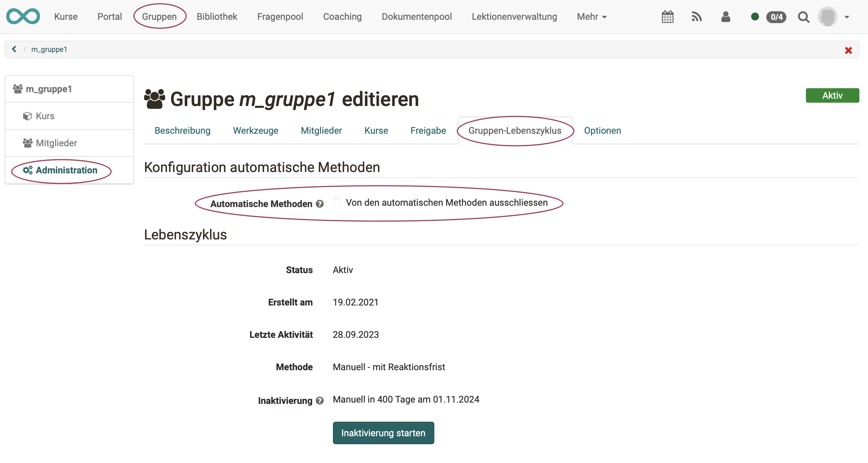Screen dimensions: 868x463
Task: Open the calendar icon
Action: [x=668, y=17]
